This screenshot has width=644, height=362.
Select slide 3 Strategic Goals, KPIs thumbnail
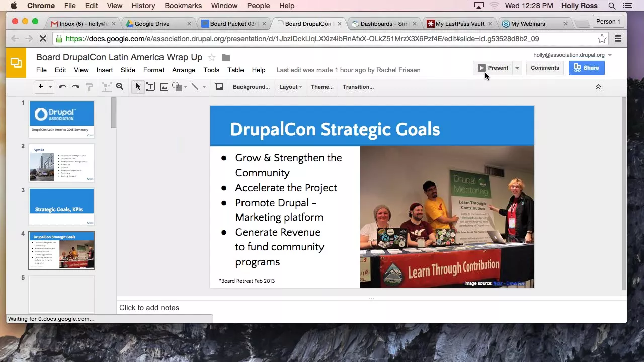click(61, 207)
